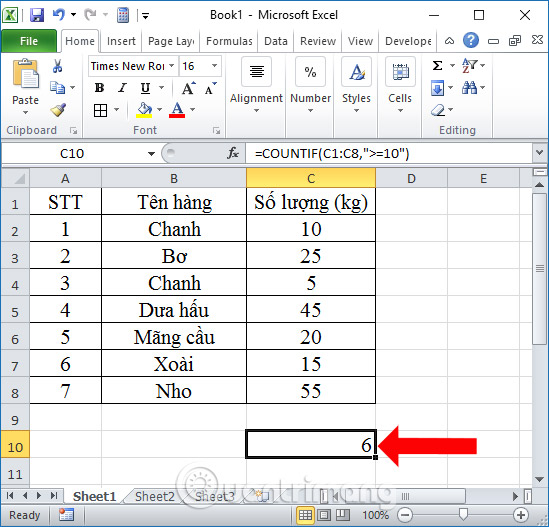Viewport: 549px width, 527px height.
Task: Open the Number format group
Action: pos(311,85)
